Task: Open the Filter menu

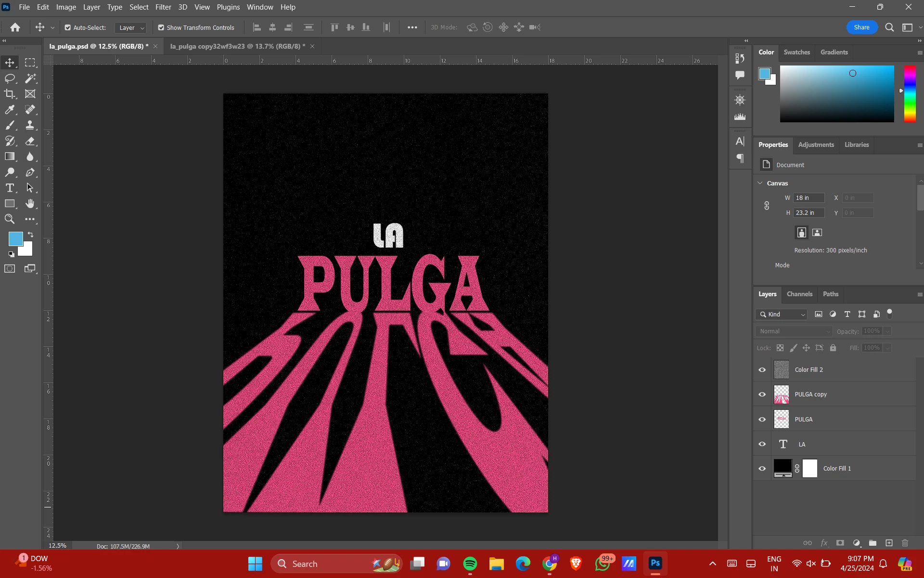Action: [163, 7]
